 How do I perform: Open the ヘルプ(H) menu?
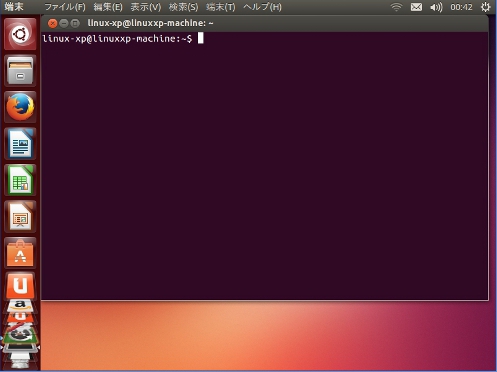tap(262, 7)
